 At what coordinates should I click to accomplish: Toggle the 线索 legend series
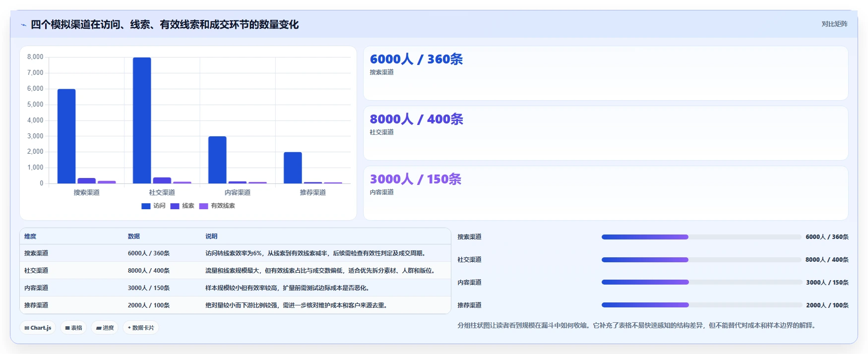pos(182,206)
